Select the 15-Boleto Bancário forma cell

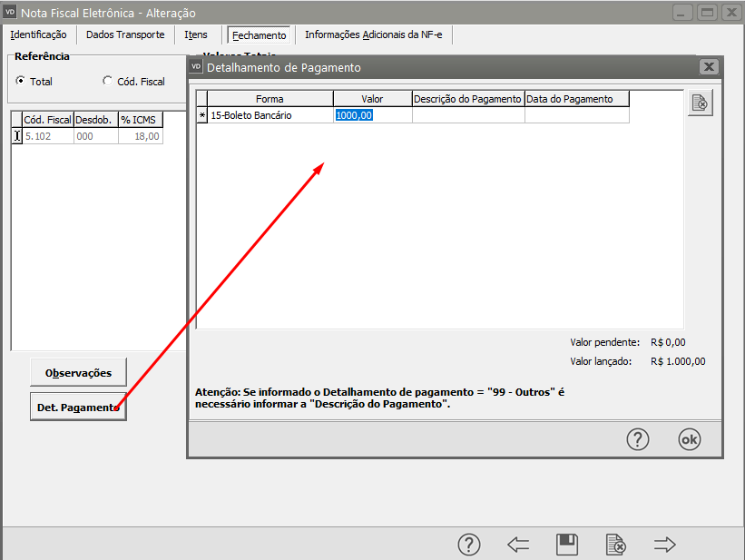pyautogui.click(x=270, y=115)
